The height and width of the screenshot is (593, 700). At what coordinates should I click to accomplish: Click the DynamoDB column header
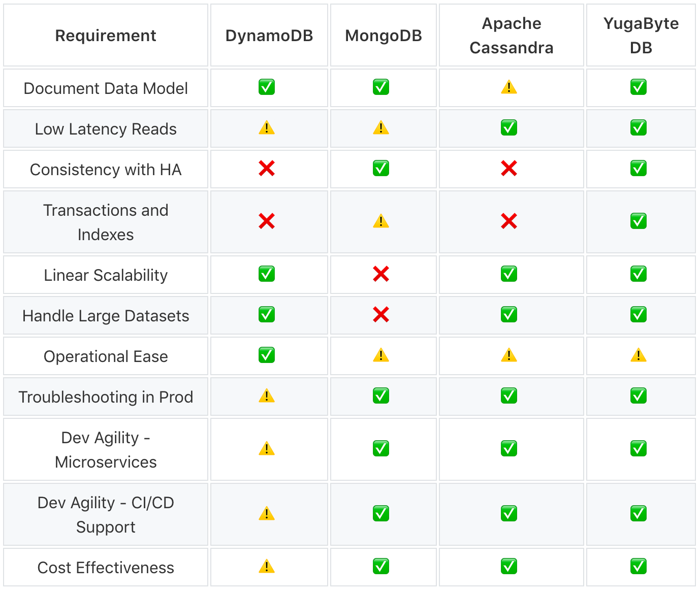(x=269, y=36)
